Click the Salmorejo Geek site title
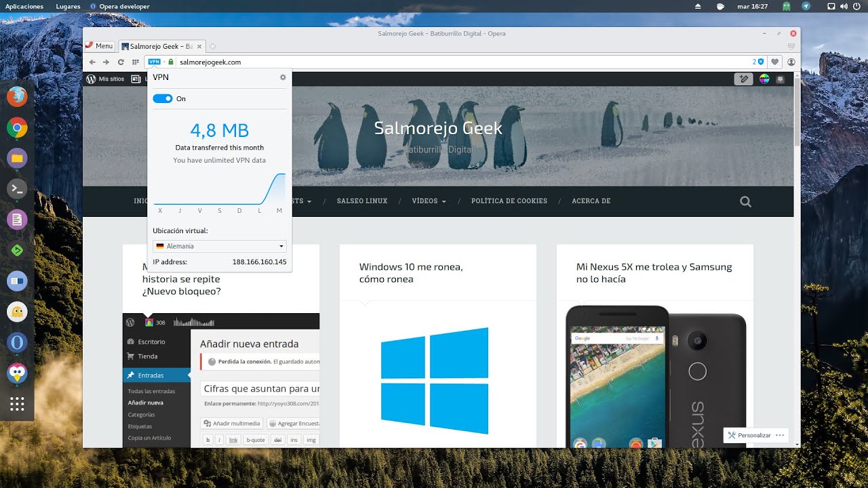 438,128
